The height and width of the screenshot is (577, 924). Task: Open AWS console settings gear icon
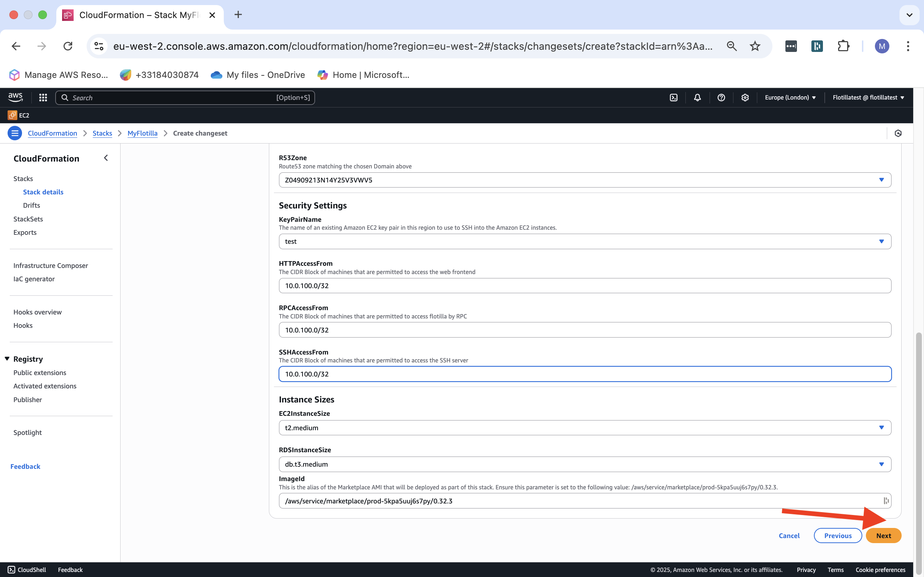tap(745, 98)
